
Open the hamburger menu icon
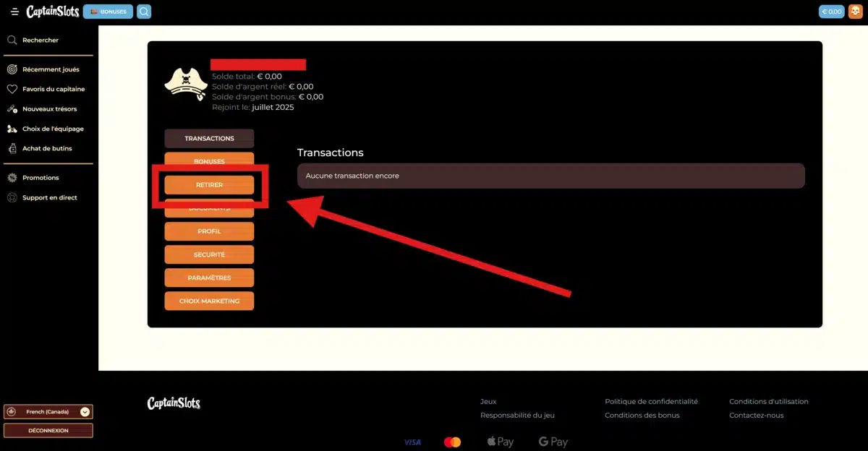click(14, 12)
